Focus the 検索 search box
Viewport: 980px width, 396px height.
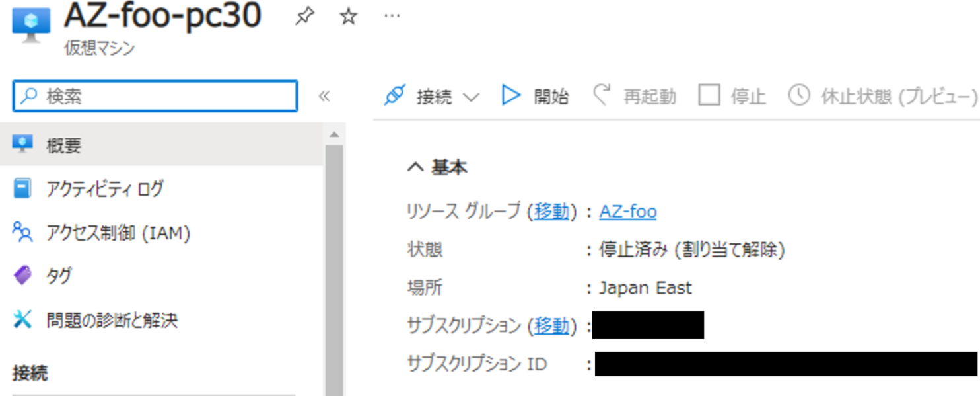click(x=155, y=97)
